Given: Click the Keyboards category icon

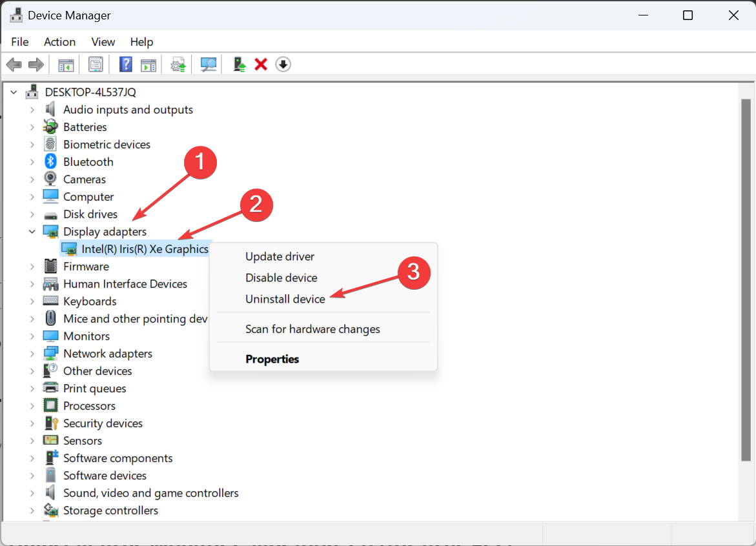Looking at the screenshot, I should (x=50, y=301).
